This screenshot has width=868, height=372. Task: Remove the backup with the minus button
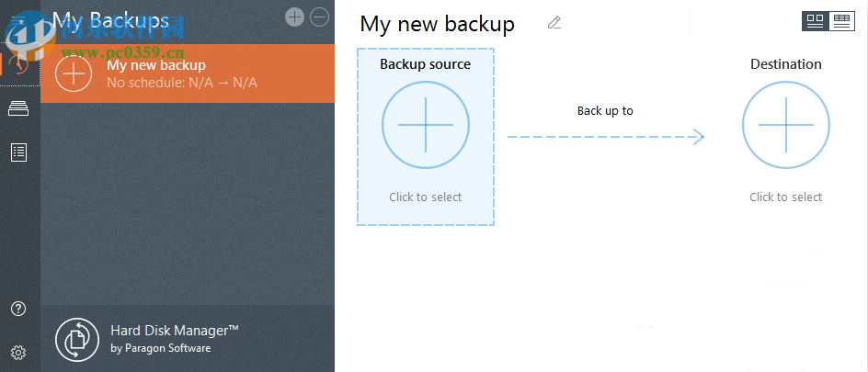coord(319,17)
